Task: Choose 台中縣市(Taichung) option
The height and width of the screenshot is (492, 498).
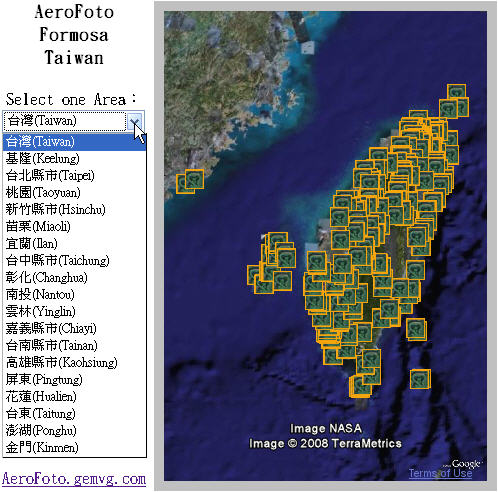Action: point(74,261)
